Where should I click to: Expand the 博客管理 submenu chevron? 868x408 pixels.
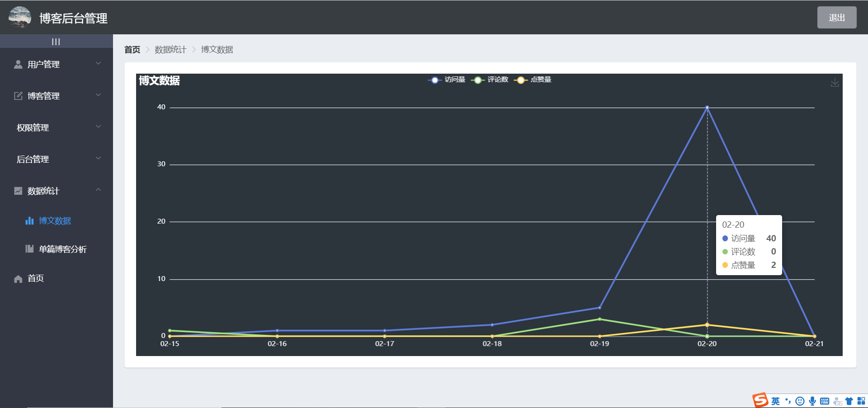pos(98,95)
